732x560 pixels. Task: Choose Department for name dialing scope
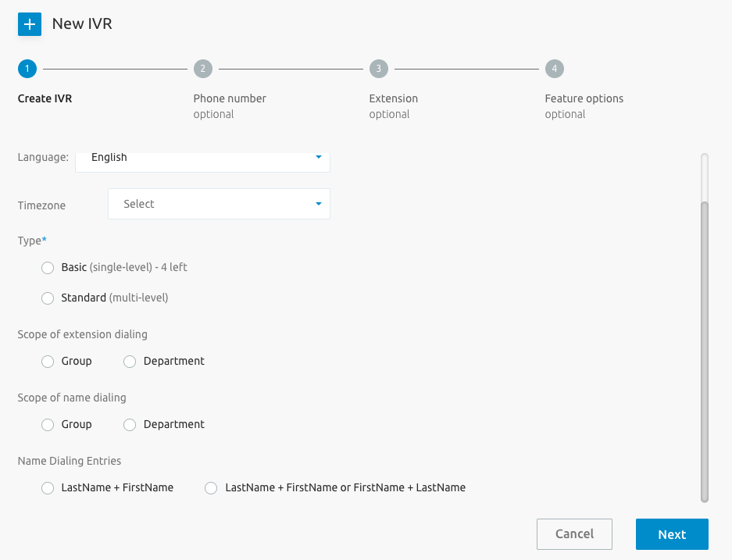(130, 424)
